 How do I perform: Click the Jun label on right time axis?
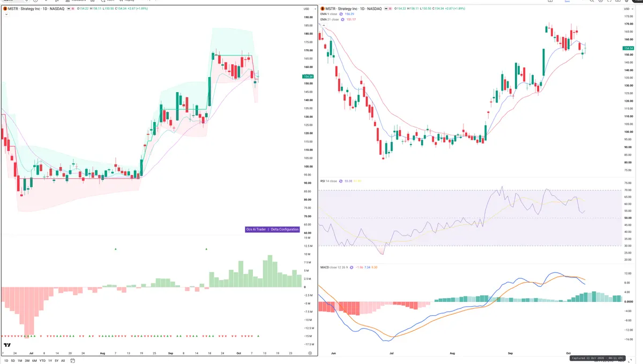(x=333, y=354)
